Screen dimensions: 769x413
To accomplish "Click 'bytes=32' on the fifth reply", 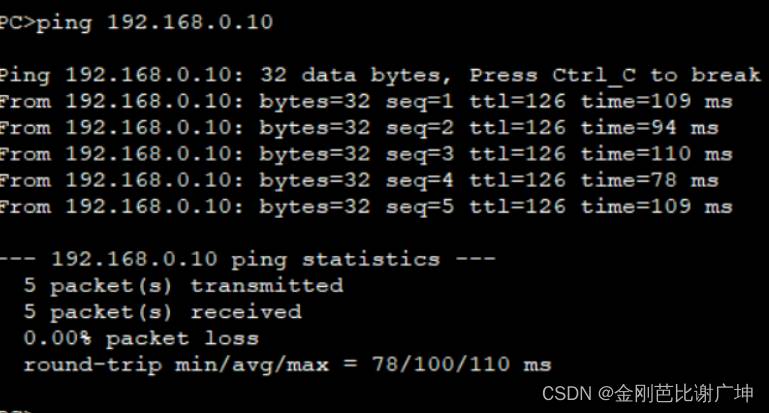I will coord(314,206).
